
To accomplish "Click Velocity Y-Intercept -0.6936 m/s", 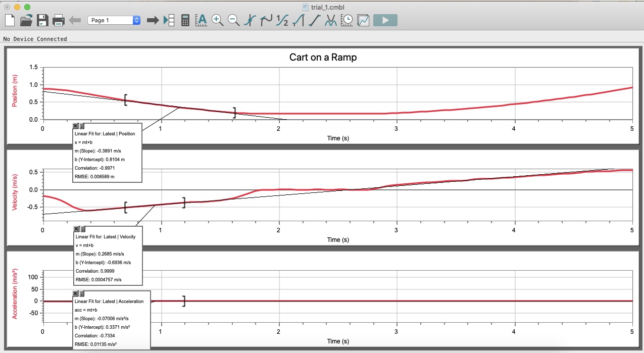I will coord(103,263).
